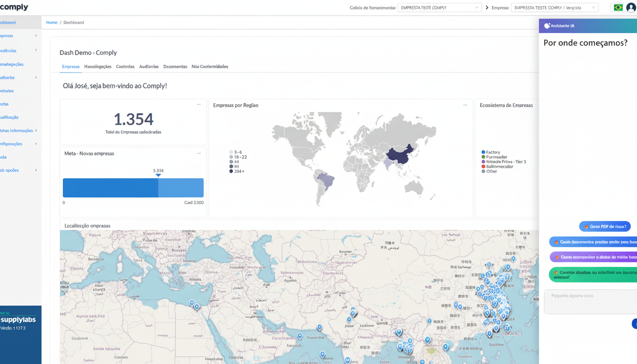The height and width of the screenshot is (364, 637).
Task: Open the Empresa selector dropdown
Action: [554, 8]
